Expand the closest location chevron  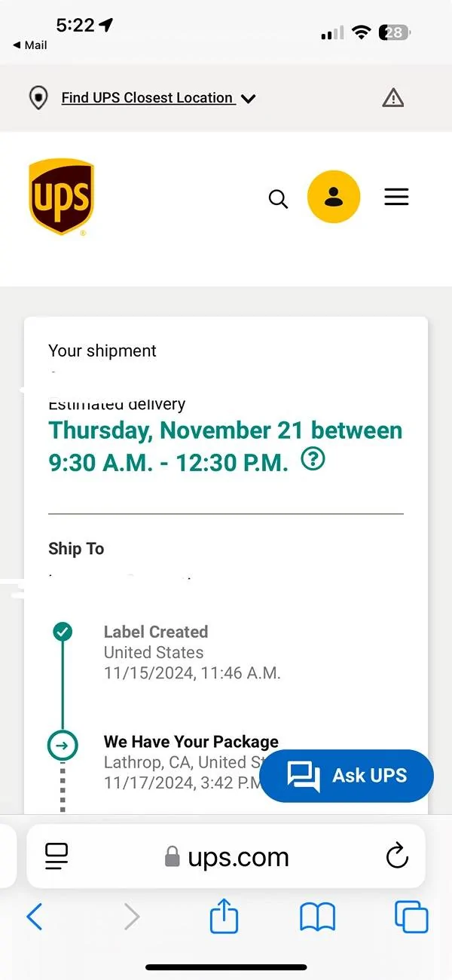click(x=249, y=99)
